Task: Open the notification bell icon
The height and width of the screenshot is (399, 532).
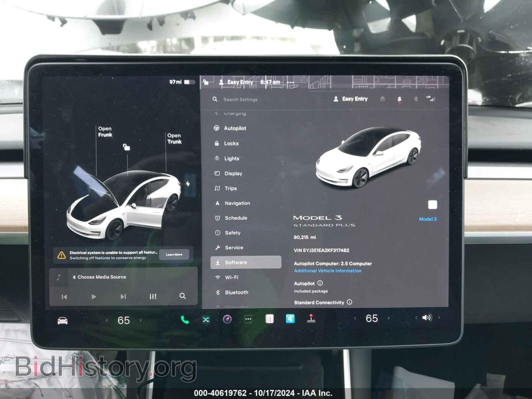Action: pos(399,99)
